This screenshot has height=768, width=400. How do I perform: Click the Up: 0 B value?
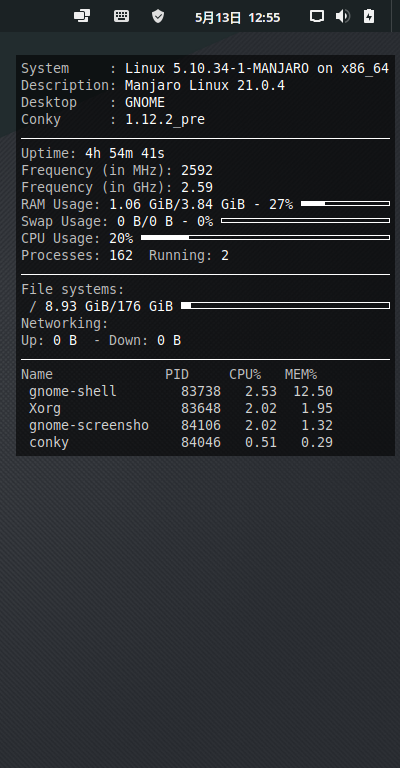[65, 340]
